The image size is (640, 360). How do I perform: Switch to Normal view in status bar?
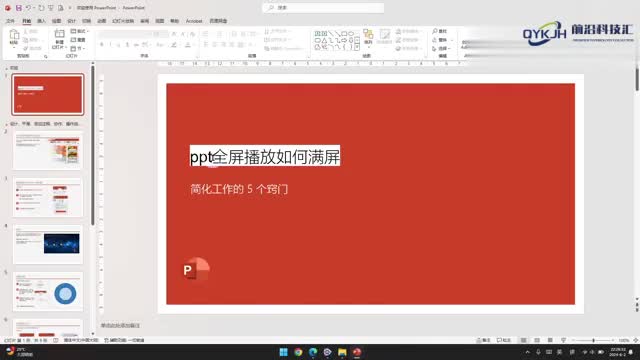pos(523,340)
